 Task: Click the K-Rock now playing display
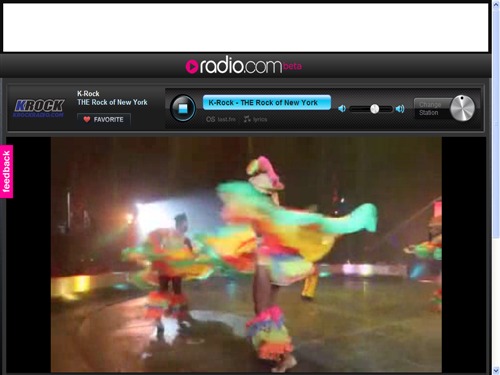[267, 103]
